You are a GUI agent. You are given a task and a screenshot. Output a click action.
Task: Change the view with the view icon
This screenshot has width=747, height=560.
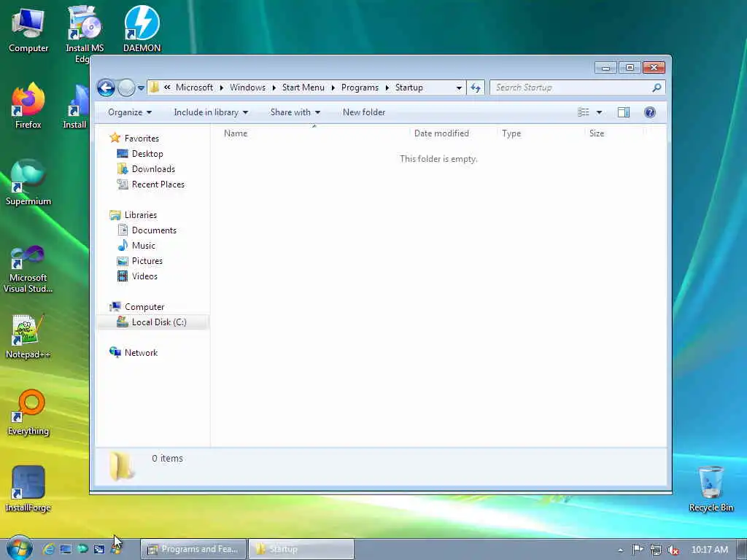point(583,112)
